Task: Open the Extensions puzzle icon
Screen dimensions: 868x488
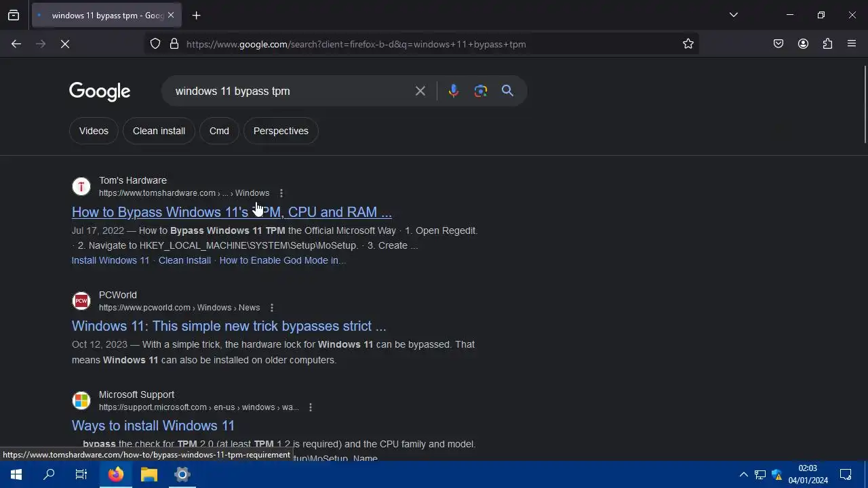Action: pyautogui.click(x=827, y=44)
